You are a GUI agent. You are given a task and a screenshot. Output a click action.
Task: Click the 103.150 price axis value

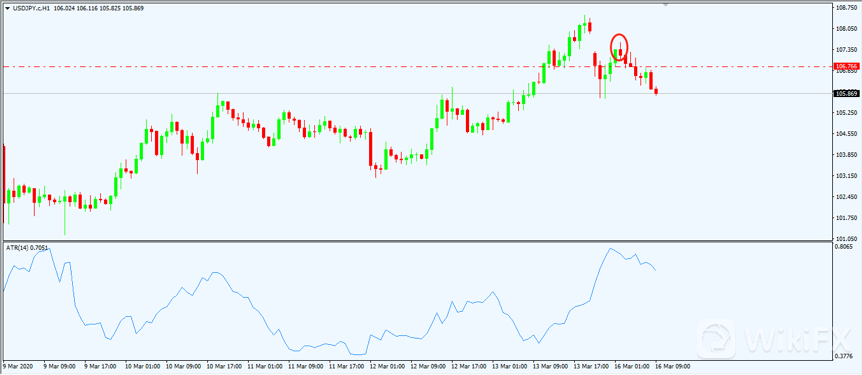847,176
